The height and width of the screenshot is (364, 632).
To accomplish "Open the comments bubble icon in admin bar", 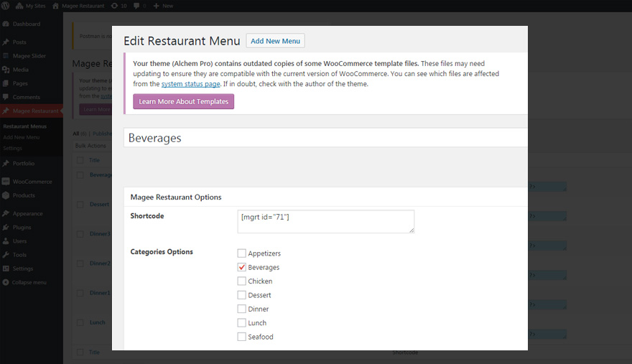I will (x=136, y=6).
